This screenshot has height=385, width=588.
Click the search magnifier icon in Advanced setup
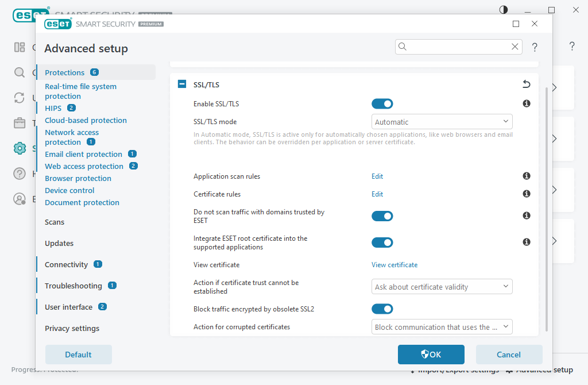(403, 47)
